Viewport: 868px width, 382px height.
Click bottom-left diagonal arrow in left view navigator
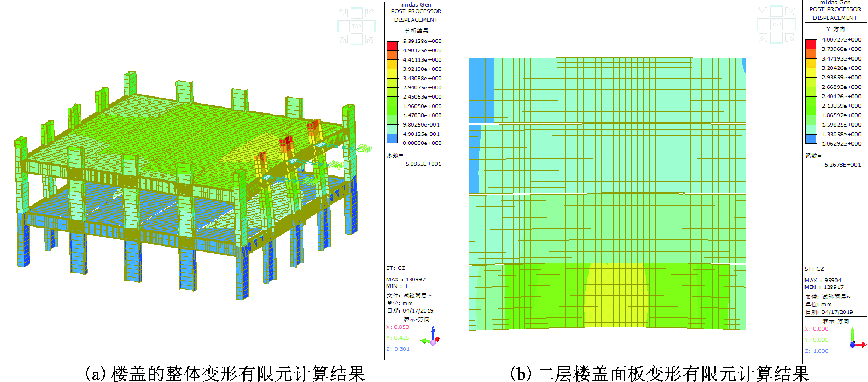343,39
